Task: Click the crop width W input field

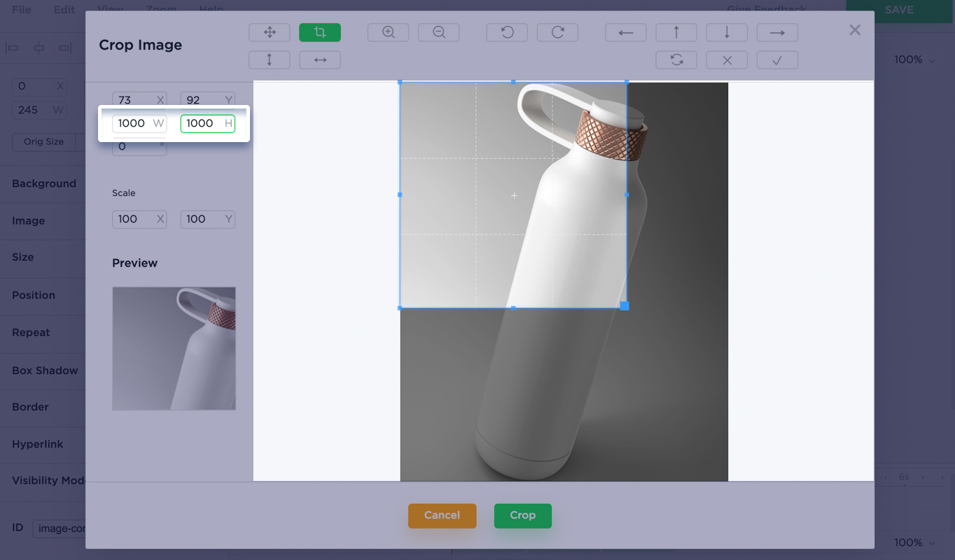Action: [133, 124]
